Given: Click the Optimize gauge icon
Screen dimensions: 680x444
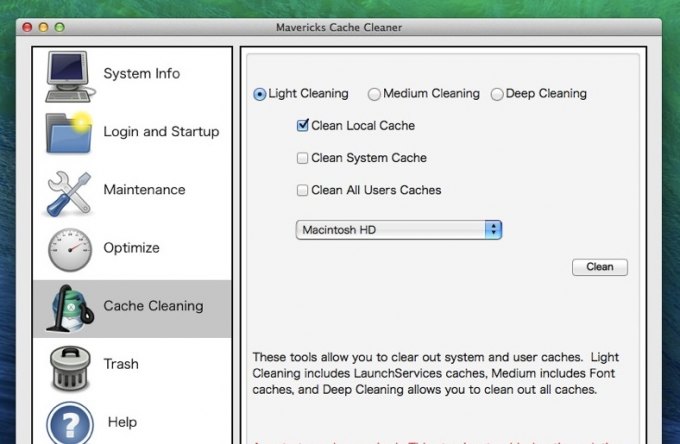Looking at the screenshot, I should pos(70,250).
